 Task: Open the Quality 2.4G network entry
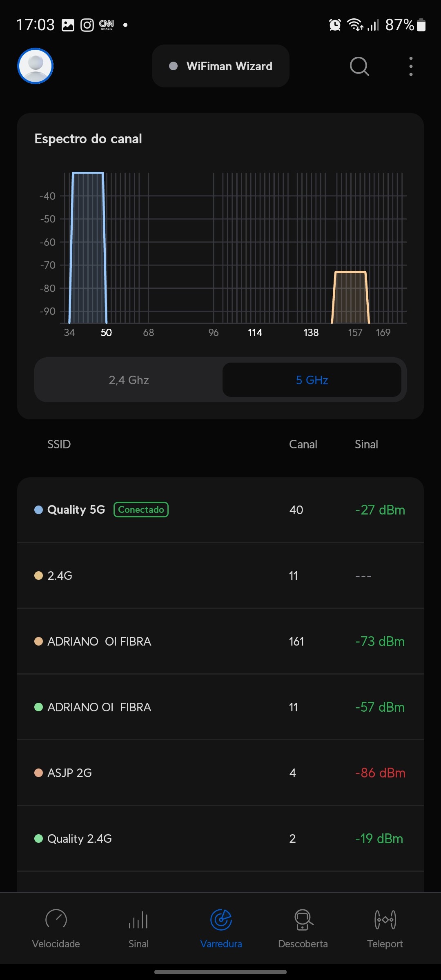coord(220,839)
